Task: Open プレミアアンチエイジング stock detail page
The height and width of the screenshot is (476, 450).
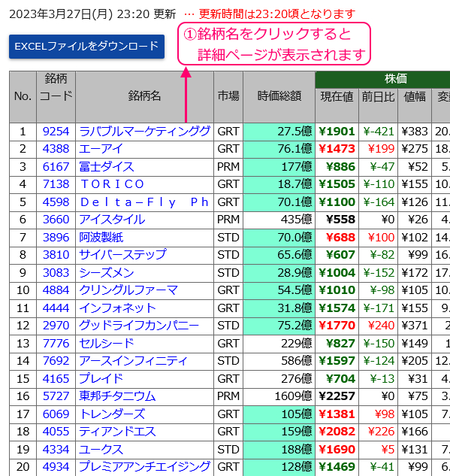Action: coord(145,466)
